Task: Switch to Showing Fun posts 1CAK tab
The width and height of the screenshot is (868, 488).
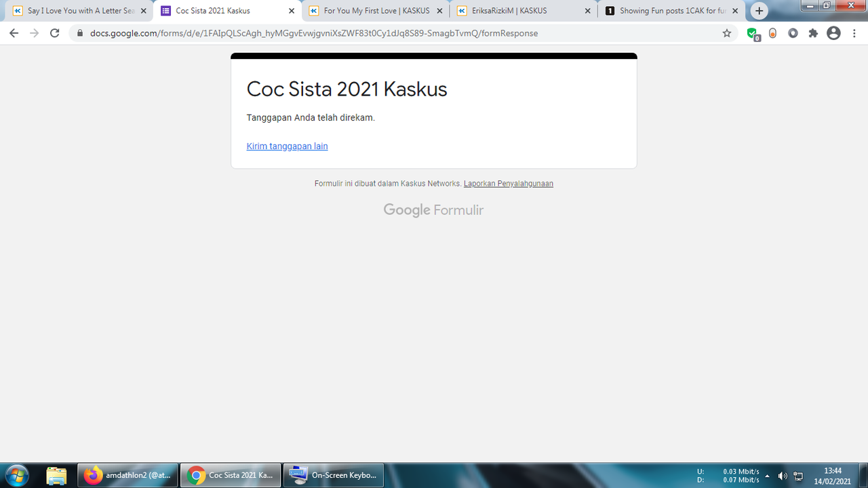Action: tap(671, 11)
